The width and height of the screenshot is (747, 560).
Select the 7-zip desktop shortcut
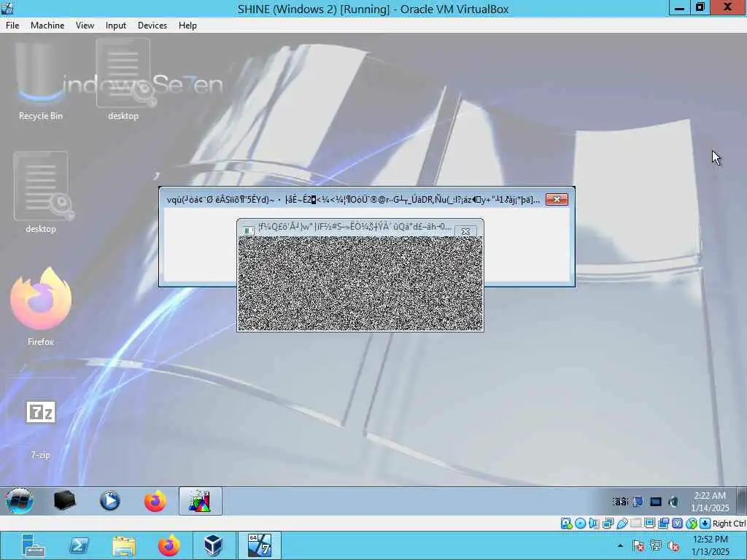pos(41,430)
